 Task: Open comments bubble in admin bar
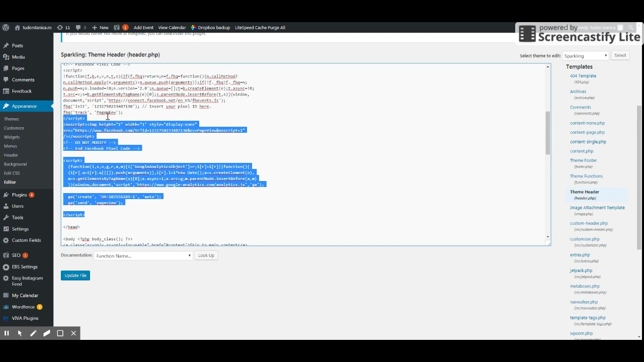coord(80,28)
